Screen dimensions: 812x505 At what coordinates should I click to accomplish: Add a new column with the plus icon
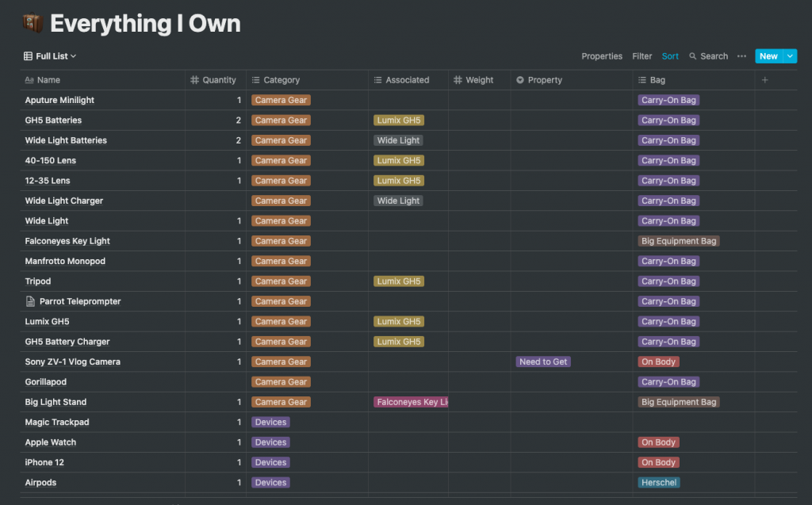click(x=764, y=80)
